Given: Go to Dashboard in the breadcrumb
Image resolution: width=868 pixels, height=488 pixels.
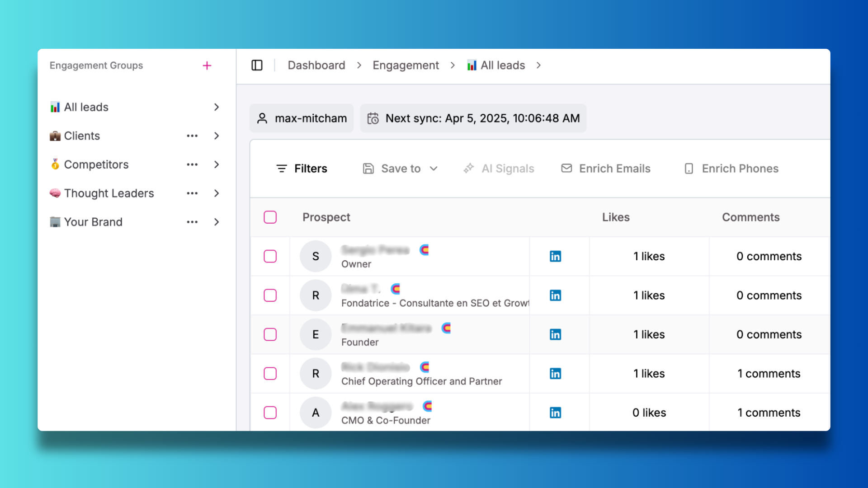Looking at the screenshot, I should click(x=316, y=66).
